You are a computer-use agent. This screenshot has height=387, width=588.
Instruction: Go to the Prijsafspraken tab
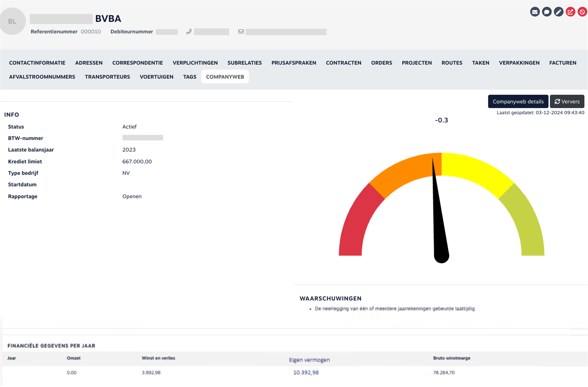tap(294, 63)
